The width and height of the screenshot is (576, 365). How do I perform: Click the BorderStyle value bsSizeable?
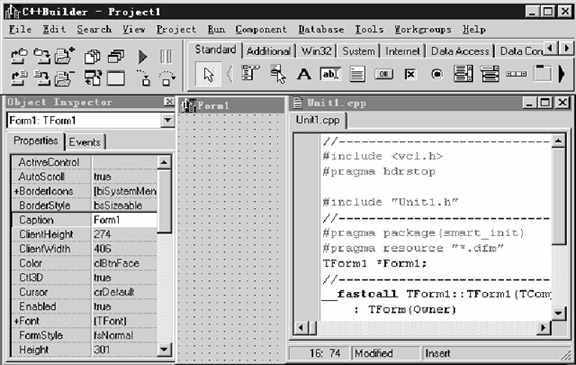tap(125, 206)
